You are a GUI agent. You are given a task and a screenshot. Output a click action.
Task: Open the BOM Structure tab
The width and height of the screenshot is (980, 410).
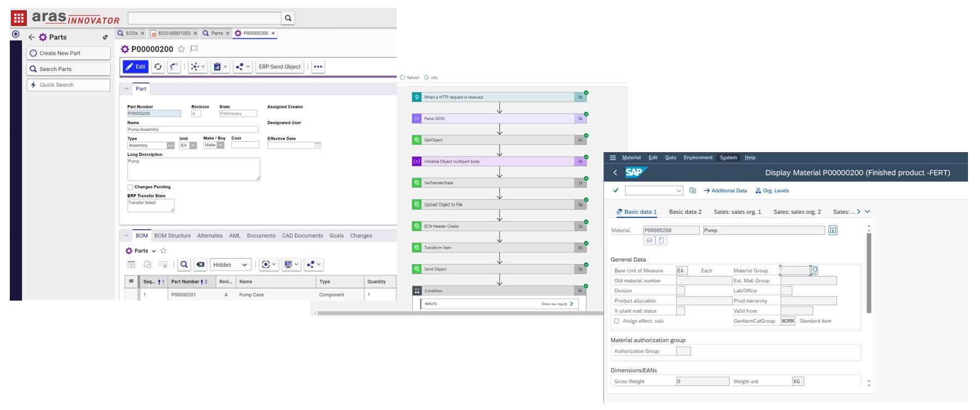(x=172, y=236)
